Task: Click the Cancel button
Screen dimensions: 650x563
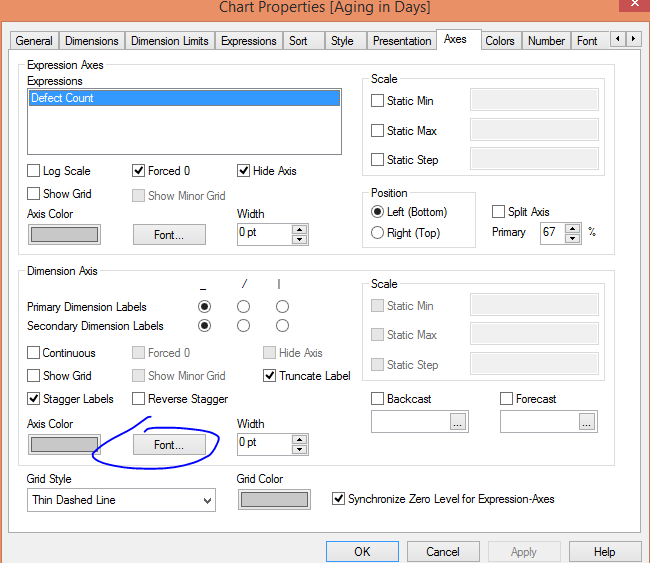Action: [443, 551]
